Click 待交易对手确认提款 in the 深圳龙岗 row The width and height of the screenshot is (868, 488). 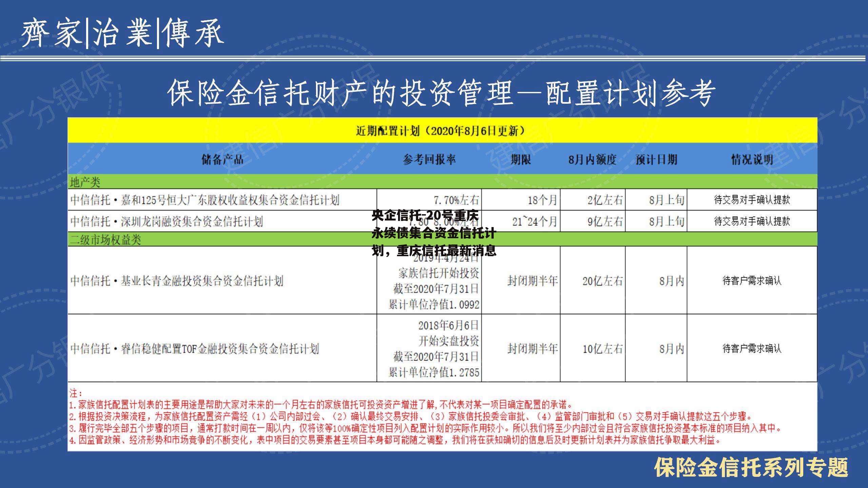(752, 221)
